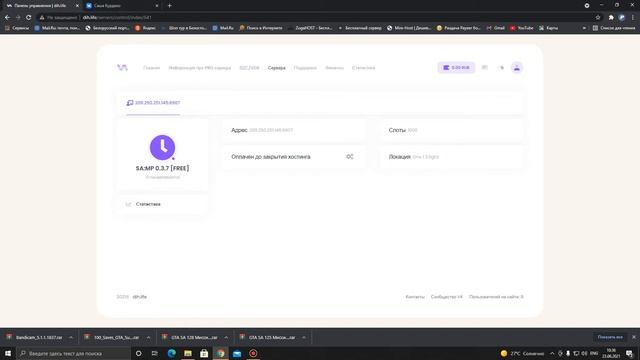Open the notification center icon
Viewport: 640px width, 360px height.
pos(629,353)
